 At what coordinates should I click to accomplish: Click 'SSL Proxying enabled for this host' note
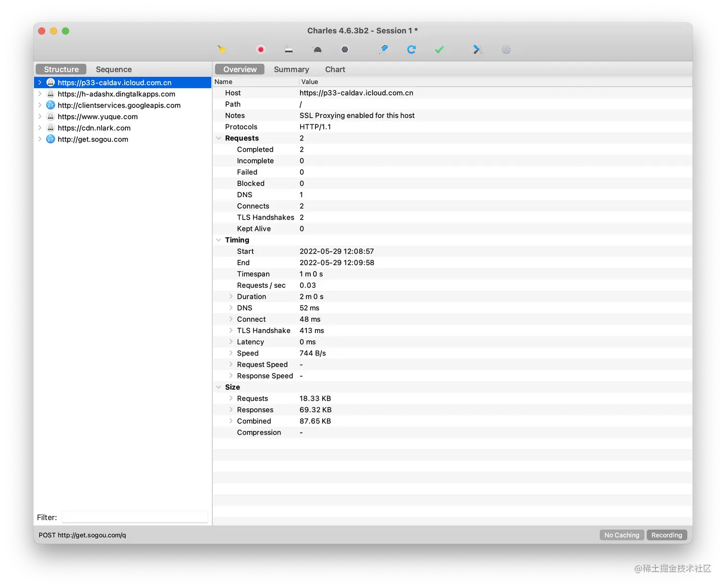357,115
